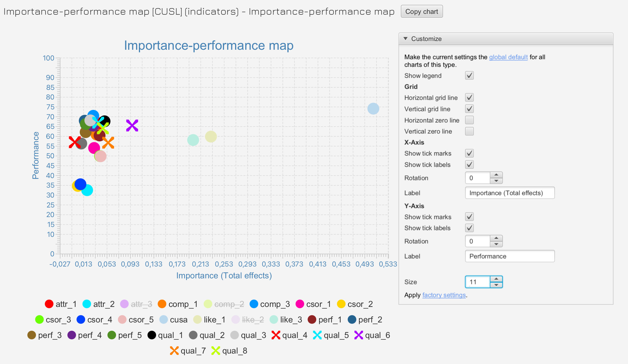Click the purple X qual_6 legend marker
This screenshot has width=628, height=364.
point(358,335)
